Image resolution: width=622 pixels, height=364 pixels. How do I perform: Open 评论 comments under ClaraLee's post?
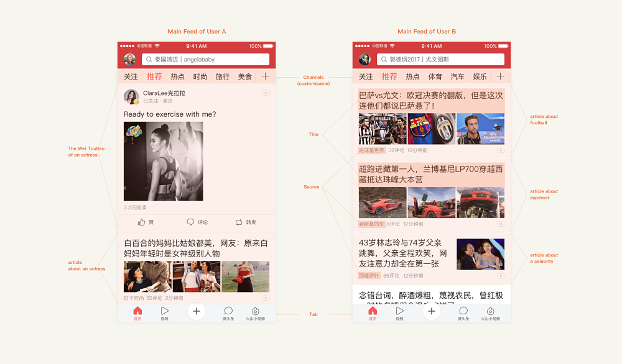point(190,222)
